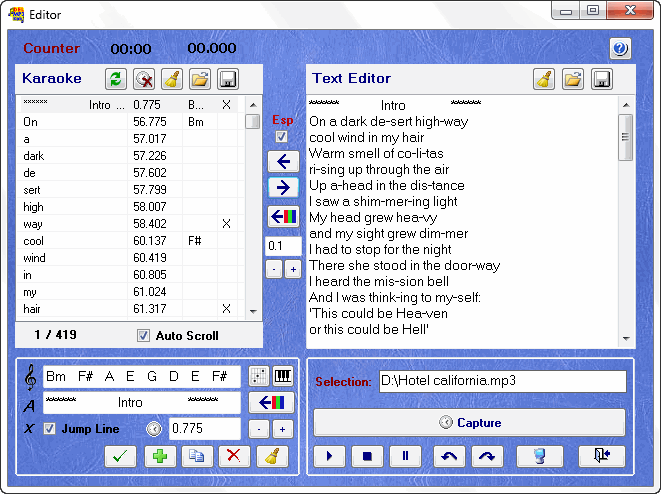661x494 pixels.
Task: Click karaoke list scroll up arrow
Action: pos(253,105)
